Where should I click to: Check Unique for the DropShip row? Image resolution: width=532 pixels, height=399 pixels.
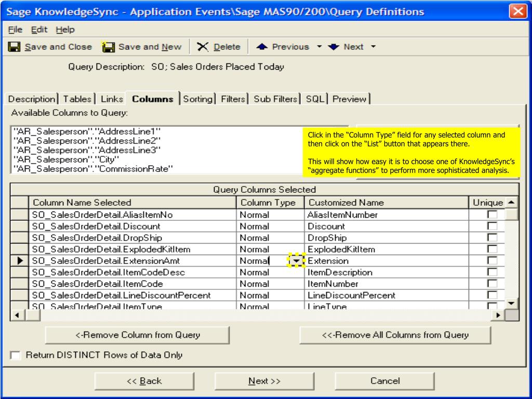492,237
